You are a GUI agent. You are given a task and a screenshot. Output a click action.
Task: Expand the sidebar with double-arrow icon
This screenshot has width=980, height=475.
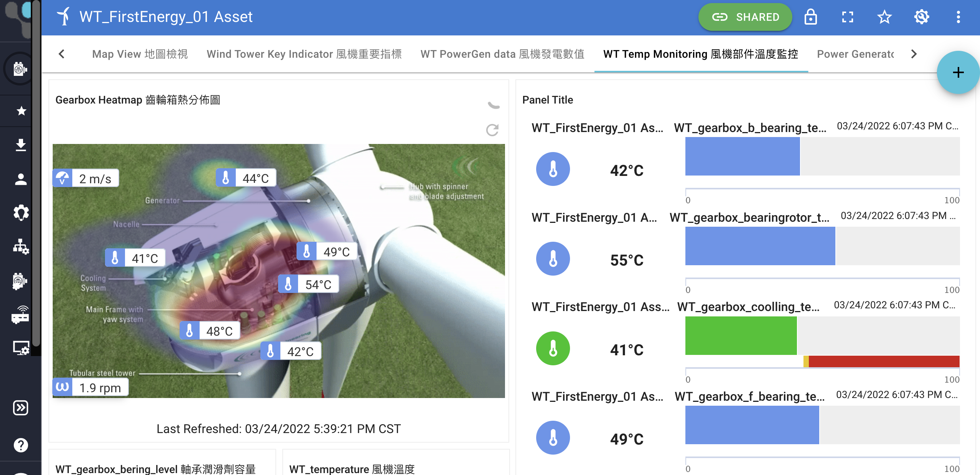21,408
